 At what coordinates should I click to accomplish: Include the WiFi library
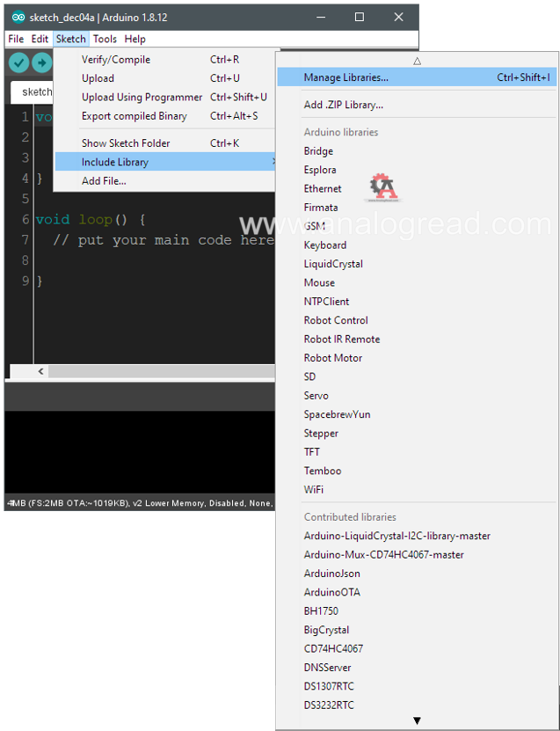(x=417, y=489)
